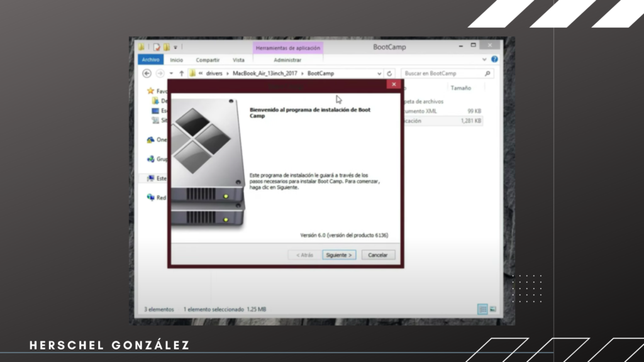Viewport: 644px width, 362px height.
Task: Select the 1,281 KB application row
Action: 443,121
